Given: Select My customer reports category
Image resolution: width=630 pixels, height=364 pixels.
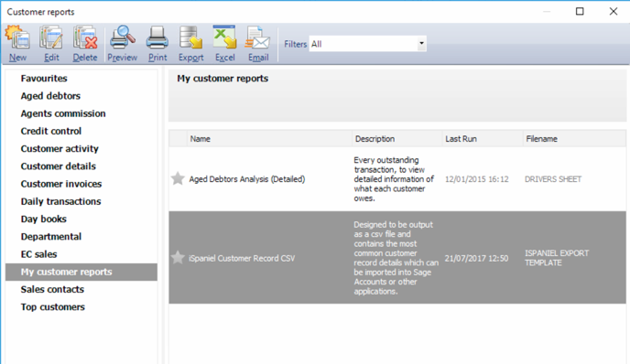Looking at the screenshot, I should [x=81, y=273].
